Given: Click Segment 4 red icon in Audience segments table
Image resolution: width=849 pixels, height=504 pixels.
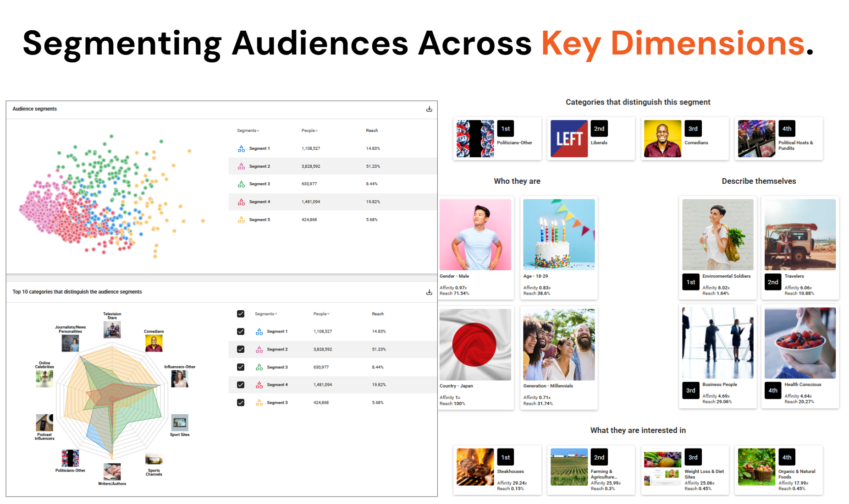Looking at the screenshot, I should point(241,202).
